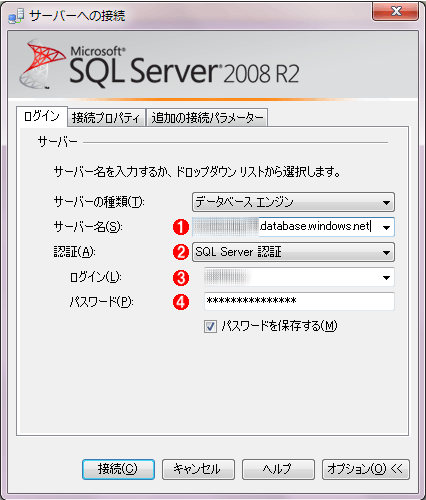Click the ヘルプ button
This screenshot has width=426, height=500.
point(278,469)
